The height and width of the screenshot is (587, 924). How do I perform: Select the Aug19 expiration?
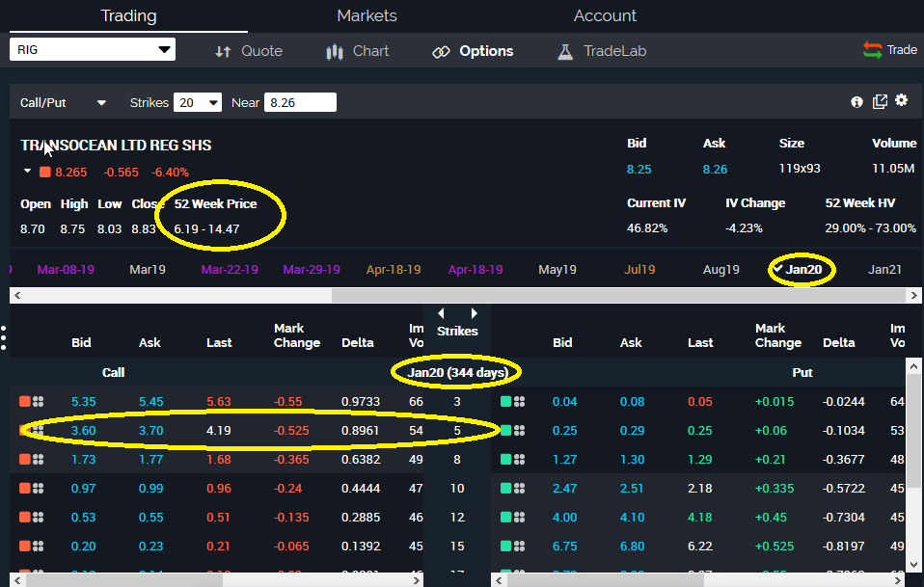tap(720, 270)
